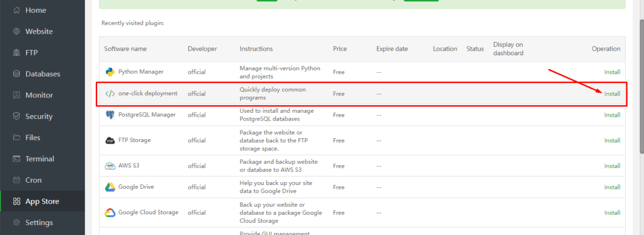Click the 'Operation' column header
This screenshot has height=235, width=644.
pyautogui.click(x=606, y=49)
